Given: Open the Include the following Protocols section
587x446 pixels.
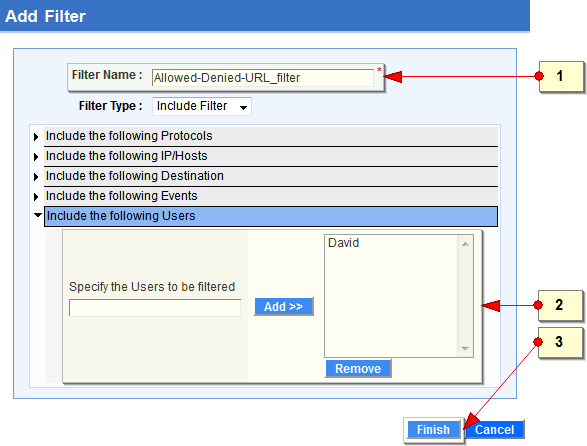Looking at the screenshot, I should click(x=271, y=136).
